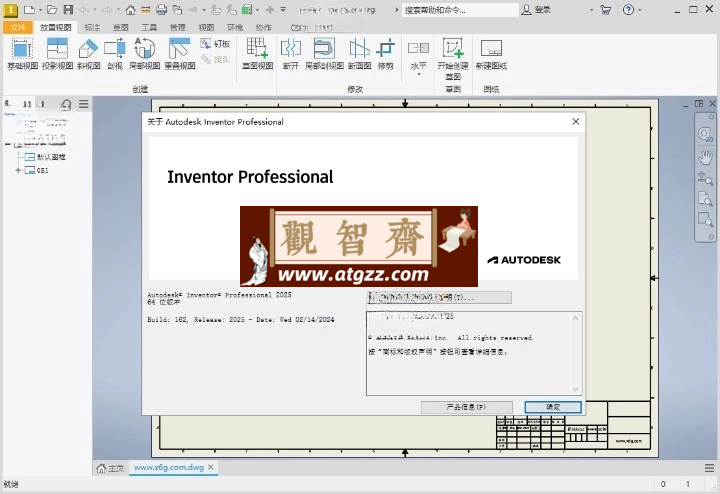Save the drawing with the floppy disk icon

(68, 9)
